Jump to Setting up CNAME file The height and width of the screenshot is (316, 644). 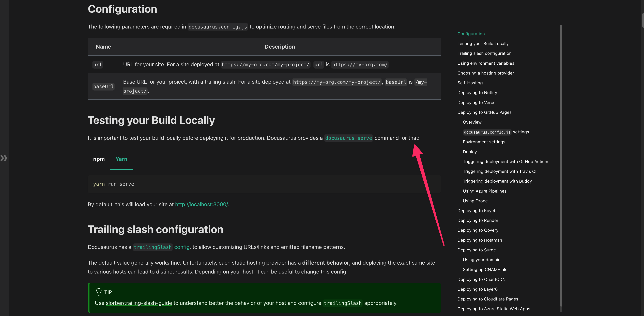pyautogui.click(x=485, y=269)
